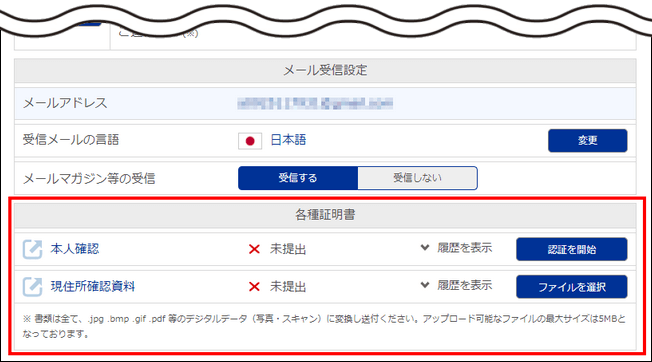Image resolution: width=652 pixels, height=362 pixels.
Task: Open the 現住所確認資料 link
Action: click(93, 286)
